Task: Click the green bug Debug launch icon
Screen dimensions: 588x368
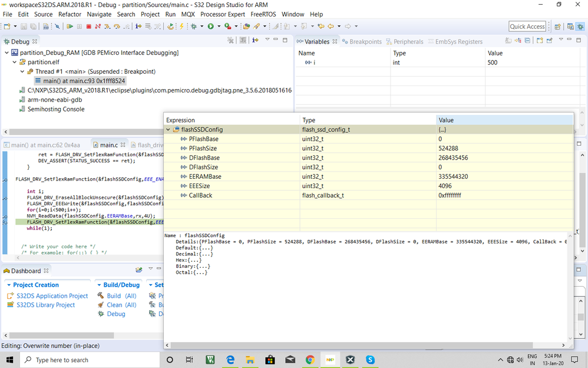Action: pyautogui.click(x=194, y=27)
